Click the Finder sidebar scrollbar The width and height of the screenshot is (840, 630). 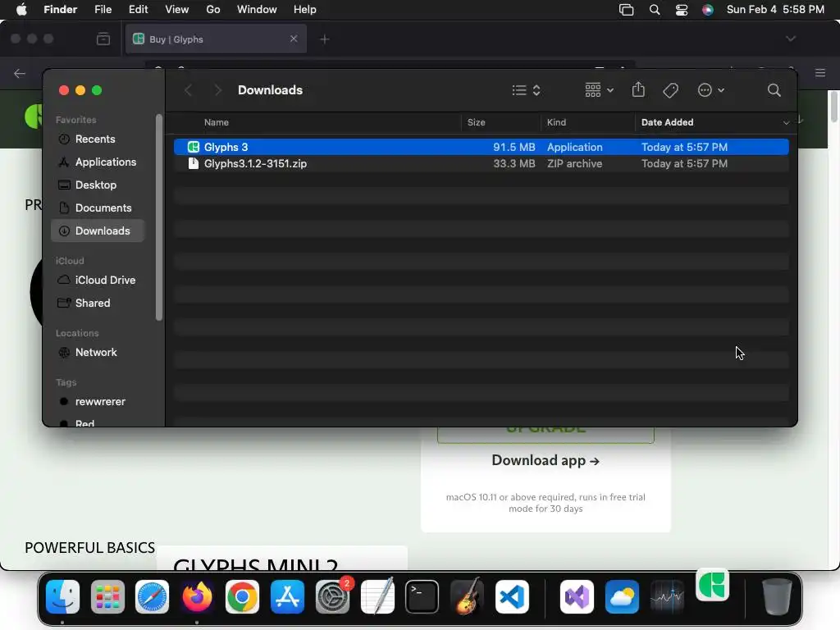coord(158,217)
